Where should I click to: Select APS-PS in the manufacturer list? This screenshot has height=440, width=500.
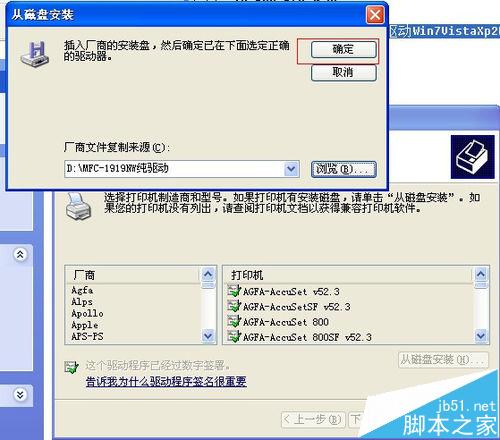pyautogui.click(x=87, y=336)
